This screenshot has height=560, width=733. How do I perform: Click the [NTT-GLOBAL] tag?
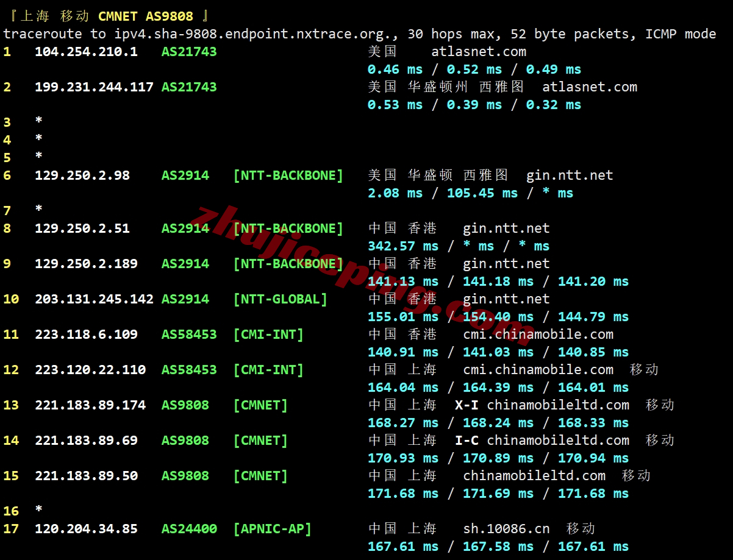[281, 299]
